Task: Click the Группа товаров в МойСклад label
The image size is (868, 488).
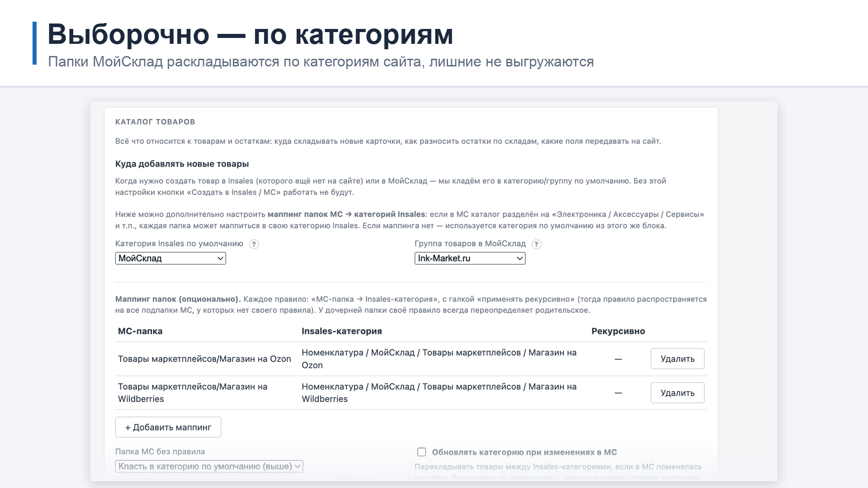Action: (470, 244)
